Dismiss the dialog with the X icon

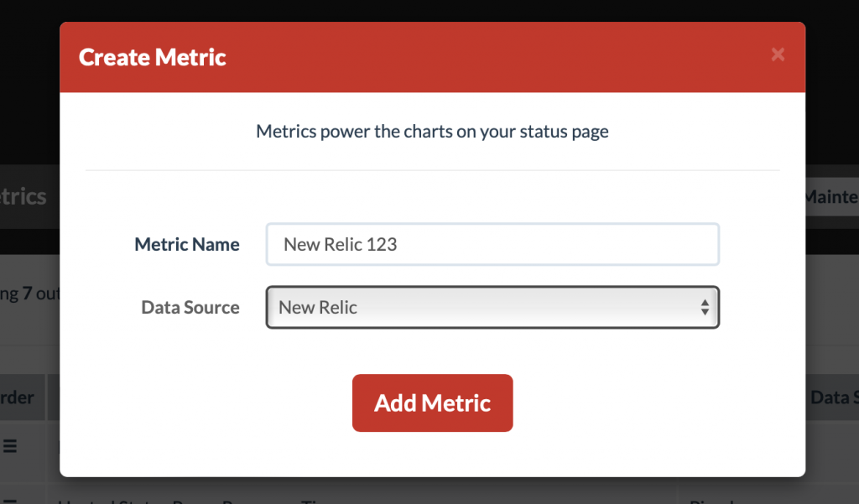tap(778, 55)
